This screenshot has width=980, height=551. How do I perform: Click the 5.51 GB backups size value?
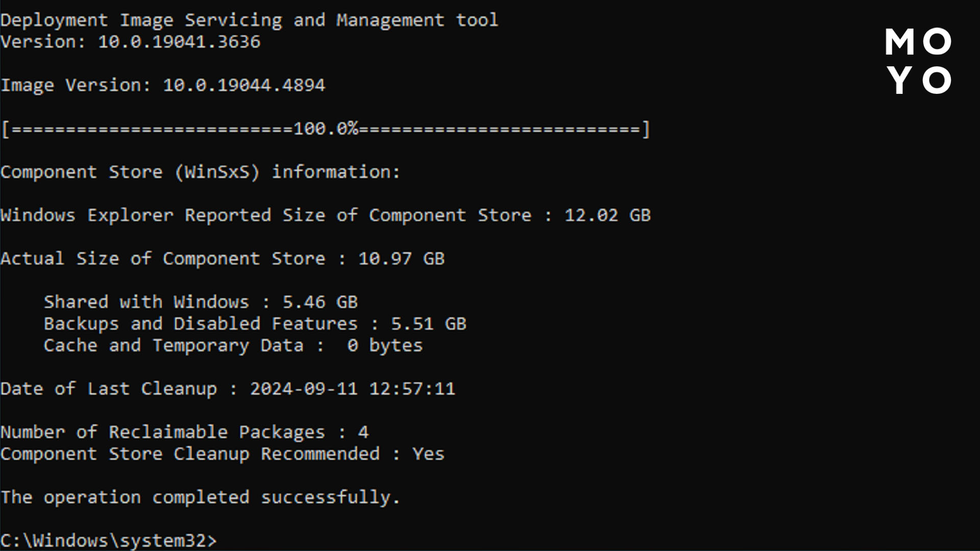[x=428, y=324]
